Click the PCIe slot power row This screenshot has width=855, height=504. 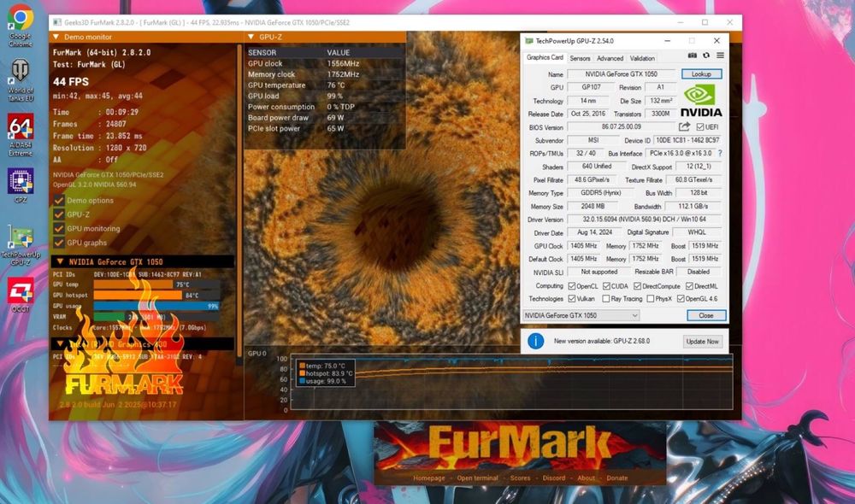(325, 129)
